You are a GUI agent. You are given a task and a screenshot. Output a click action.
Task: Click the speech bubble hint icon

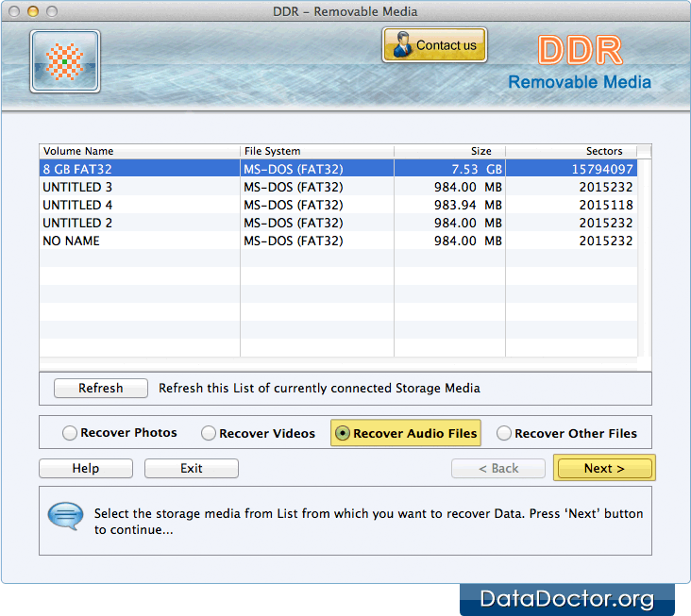click(65, 516)
